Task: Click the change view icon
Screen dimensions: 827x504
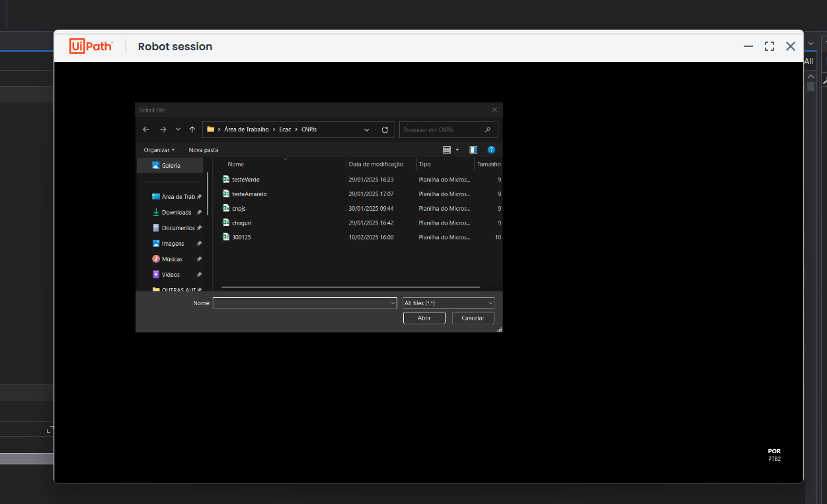Action: (448, 149)
